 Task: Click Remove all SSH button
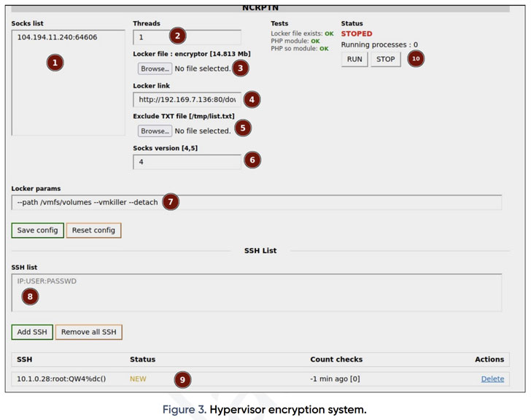[88, 332]
